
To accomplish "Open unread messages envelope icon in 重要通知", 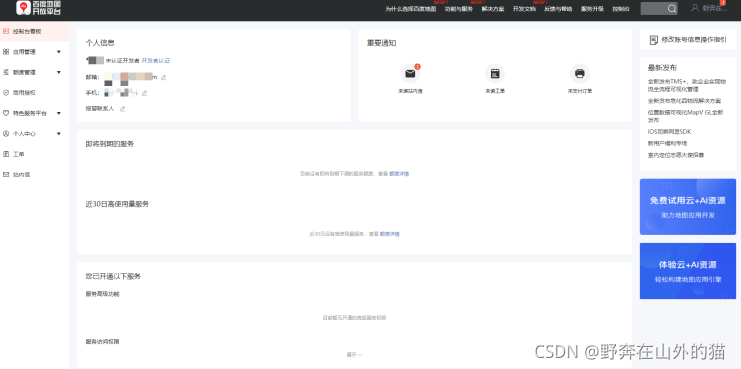I will tap(410, 74).
